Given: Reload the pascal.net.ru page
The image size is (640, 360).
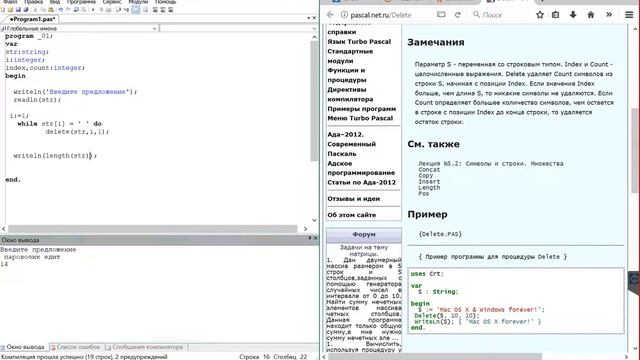Looking at the screenshot, I should 458,15.
